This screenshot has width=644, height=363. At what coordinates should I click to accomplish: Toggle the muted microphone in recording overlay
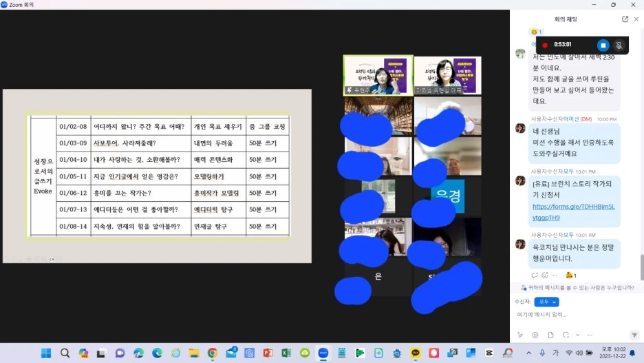619,45
